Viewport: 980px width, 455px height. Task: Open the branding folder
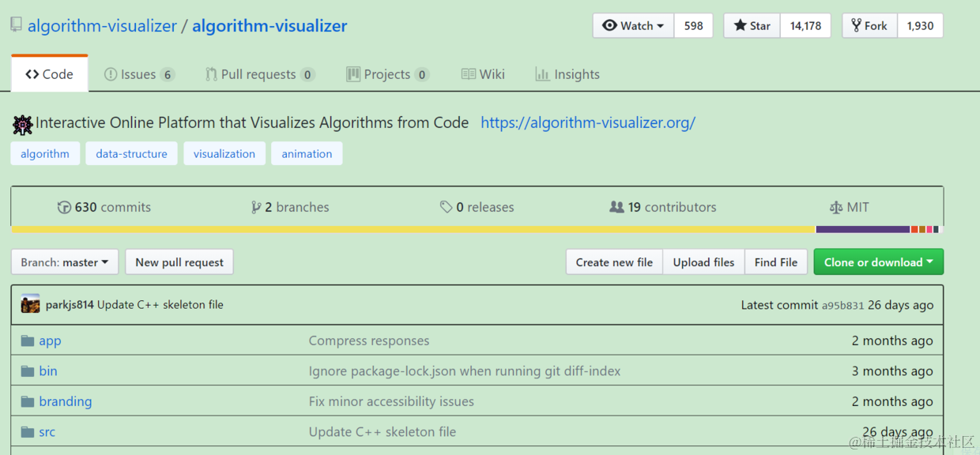[x=66, y=401]
